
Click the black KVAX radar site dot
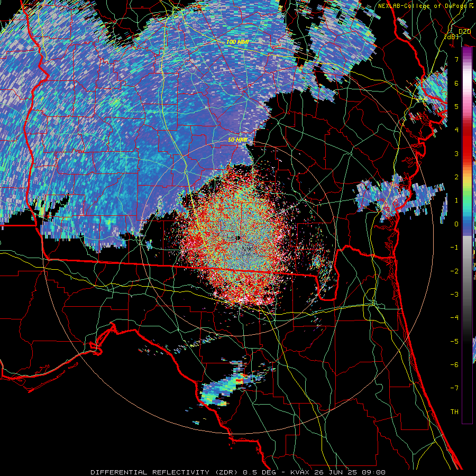(x=239, y=238)
